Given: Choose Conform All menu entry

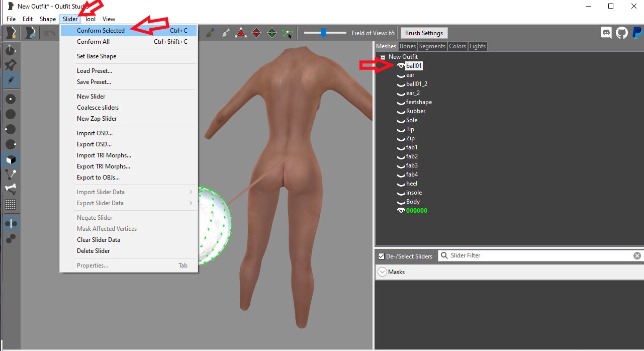Looking at the screenshot, I should [129, 42].
